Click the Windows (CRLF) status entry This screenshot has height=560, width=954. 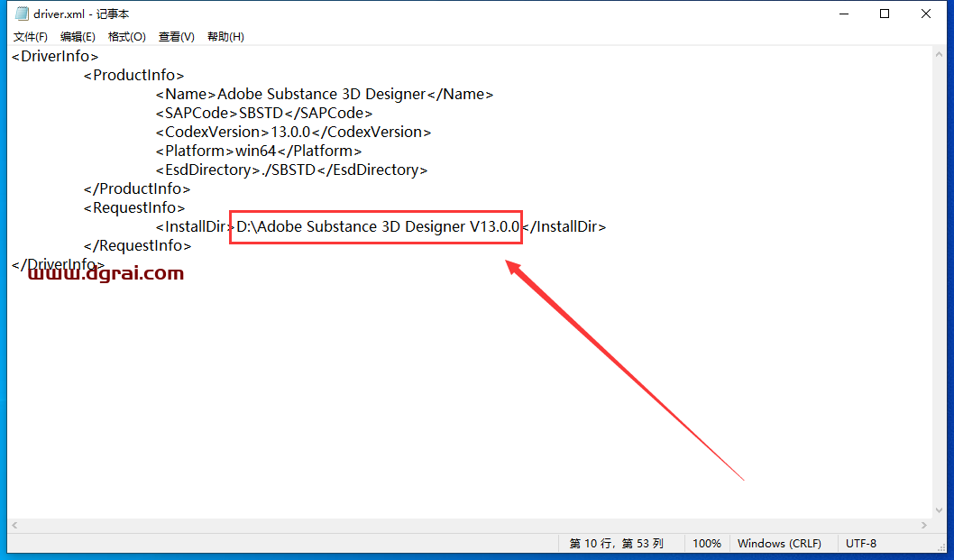[779, 544]
